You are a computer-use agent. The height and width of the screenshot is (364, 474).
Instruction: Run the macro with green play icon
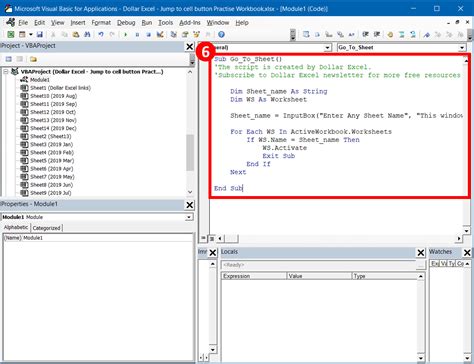point(126,34)
